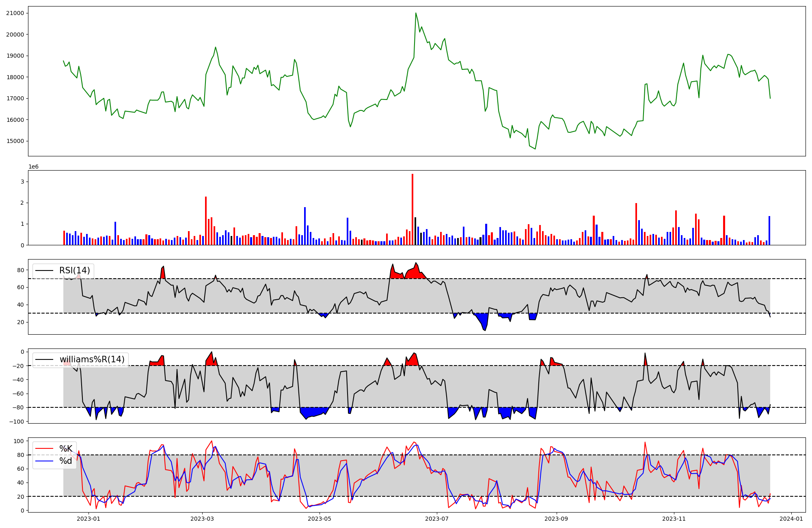Click the red %K legend line sample
Viewport: 812px width, 528px height.
click(x=45, y=449)
